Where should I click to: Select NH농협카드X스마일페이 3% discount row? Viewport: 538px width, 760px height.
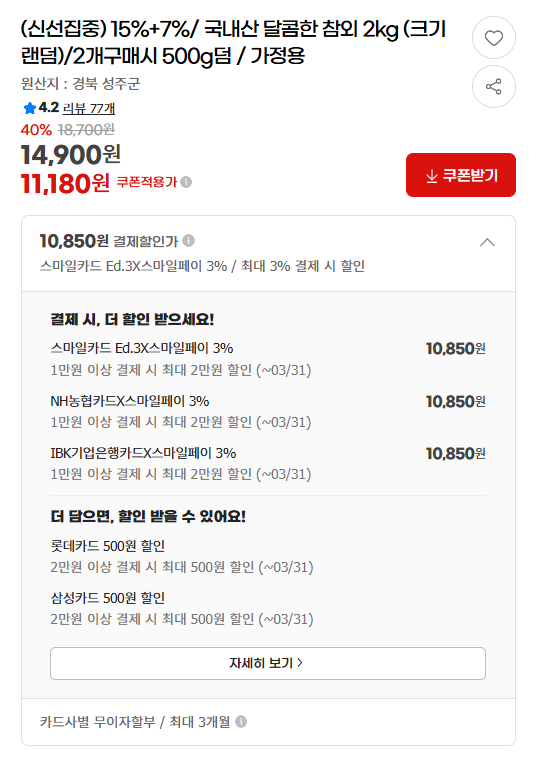pos(268,411)
